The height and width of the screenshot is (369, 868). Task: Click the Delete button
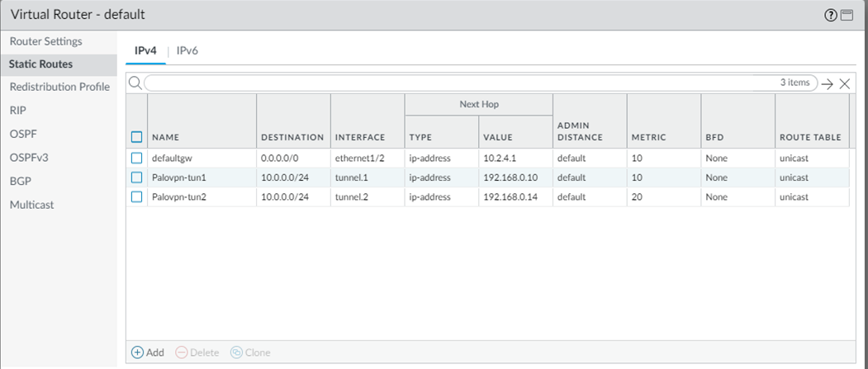197,352
